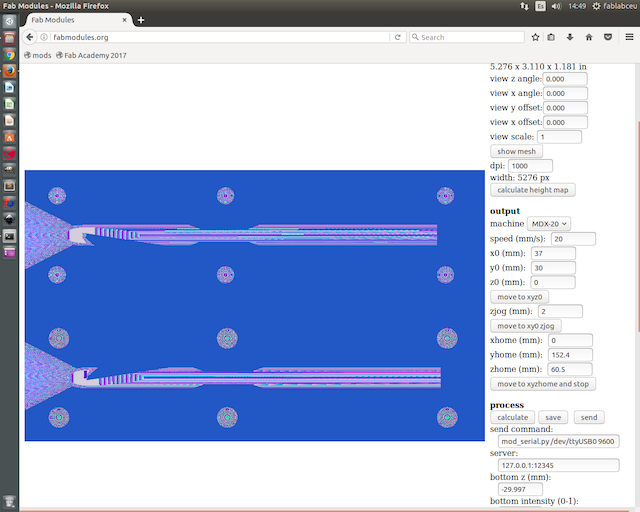
Task: Go to Firefox home page icon
Action: click(x=589, y=37)
